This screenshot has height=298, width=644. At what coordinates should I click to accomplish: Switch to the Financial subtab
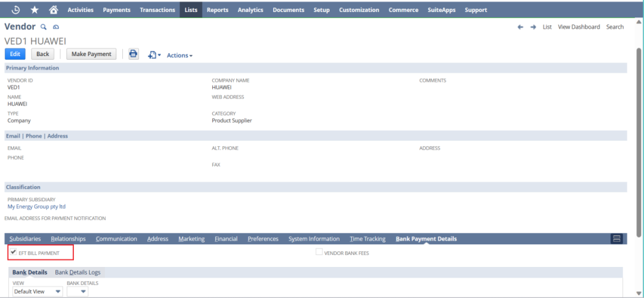pos(226,239)
